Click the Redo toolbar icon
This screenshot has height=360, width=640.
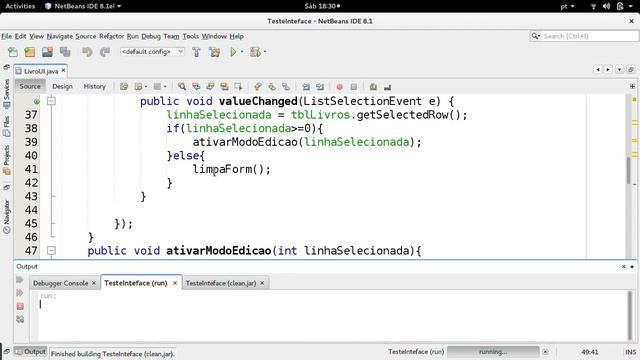[x=105, y=52]
